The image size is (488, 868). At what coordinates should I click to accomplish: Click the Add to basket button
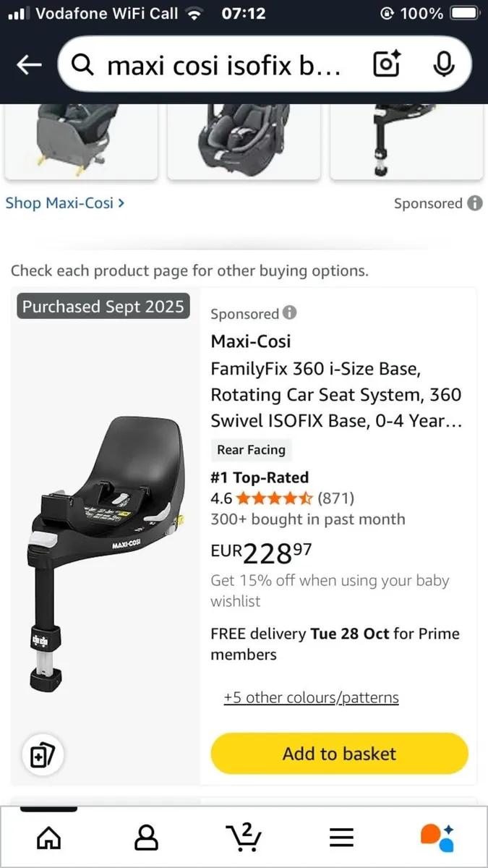click(339, 754)
